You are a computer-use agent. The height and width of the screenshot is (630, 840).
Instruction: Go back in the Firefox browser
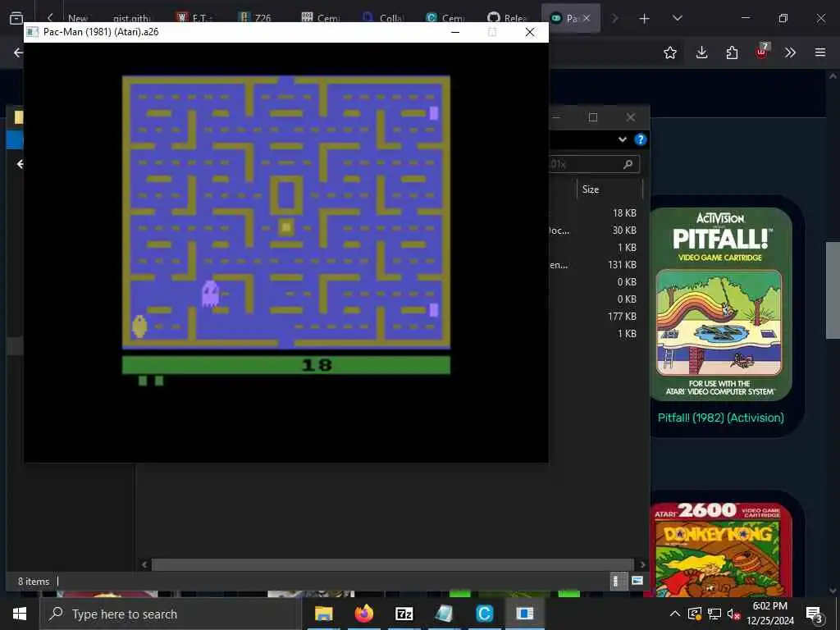click(x=18, y=52)
